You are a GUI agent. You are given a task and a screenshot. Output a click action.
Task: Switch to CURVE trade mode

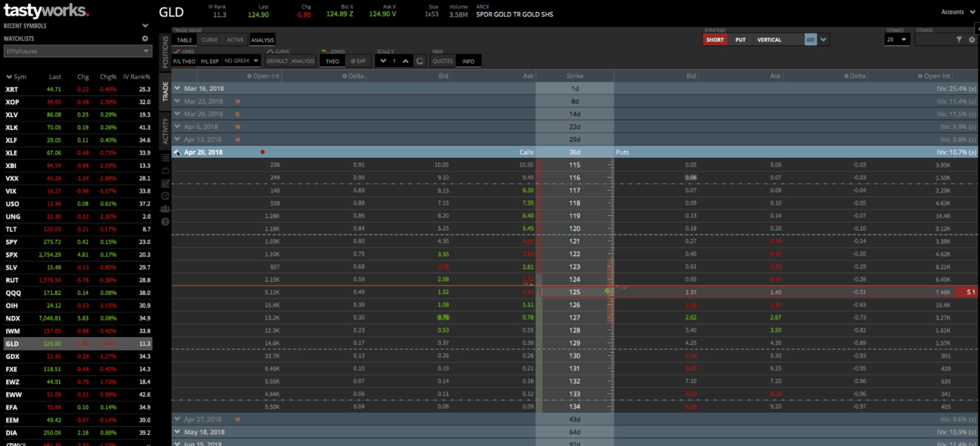[210, 39]
